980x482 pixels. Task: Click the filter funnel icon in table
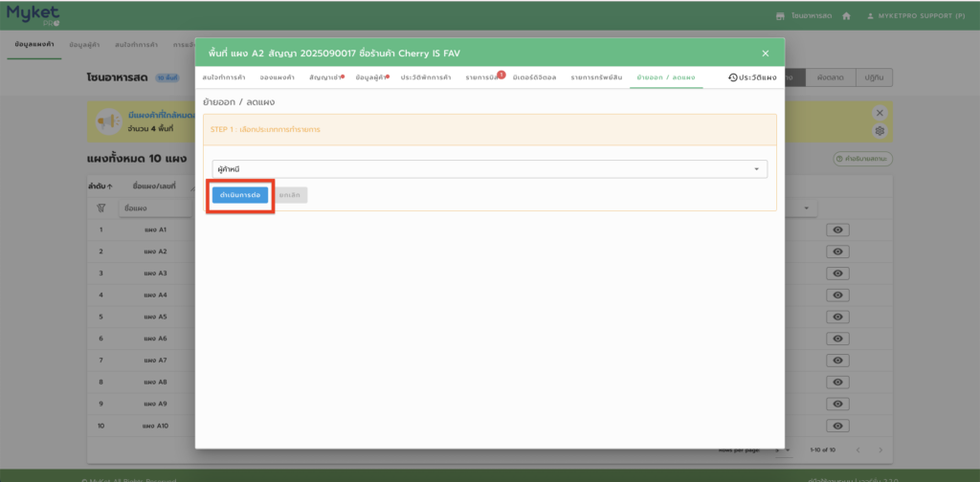pyautogui.click(x=100, y=208)
